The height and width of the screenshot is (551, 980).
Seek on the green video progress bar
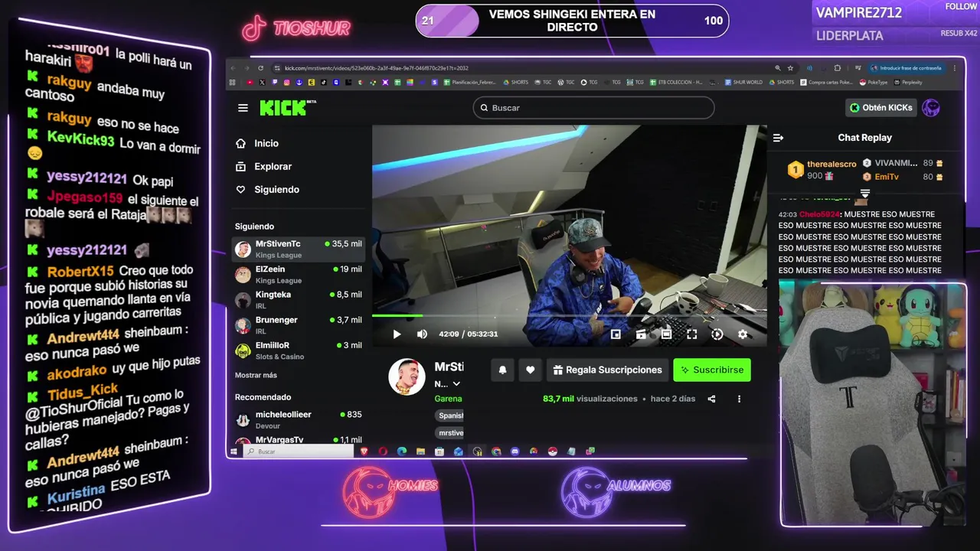pyautogui.click(x=569, y=315)
